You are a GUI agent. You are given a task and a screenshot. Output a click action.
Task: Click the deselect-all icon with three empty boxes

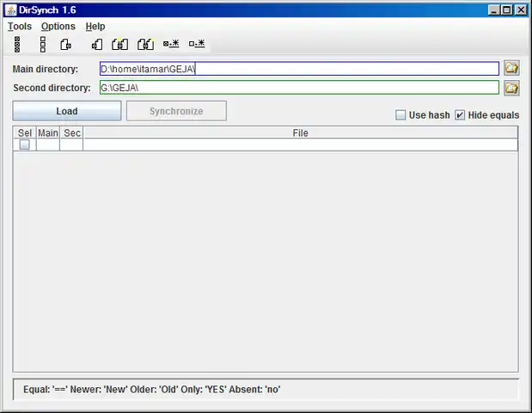click(43, 44)
